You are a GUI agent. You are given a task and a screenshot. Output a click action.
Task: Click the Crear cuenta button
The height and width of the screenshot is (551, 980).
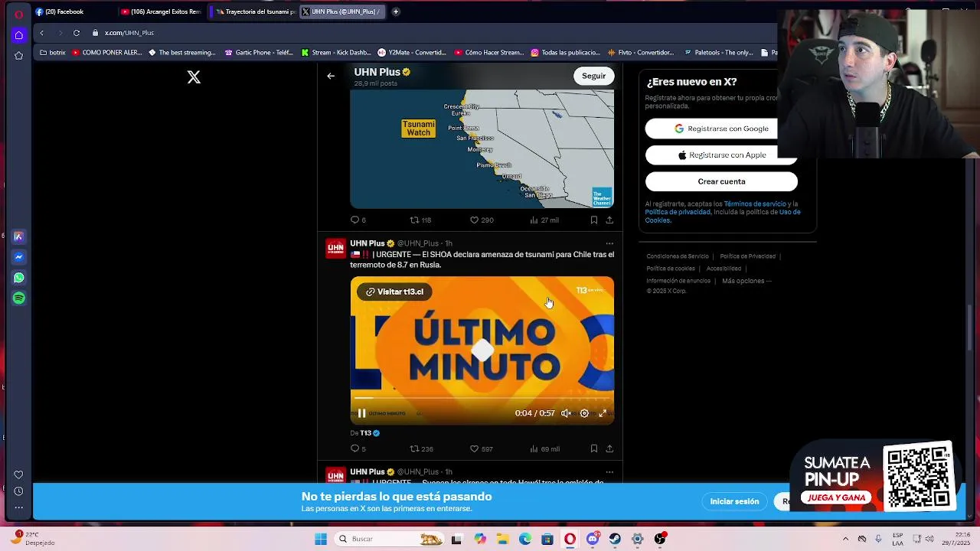tap(721, 181)
